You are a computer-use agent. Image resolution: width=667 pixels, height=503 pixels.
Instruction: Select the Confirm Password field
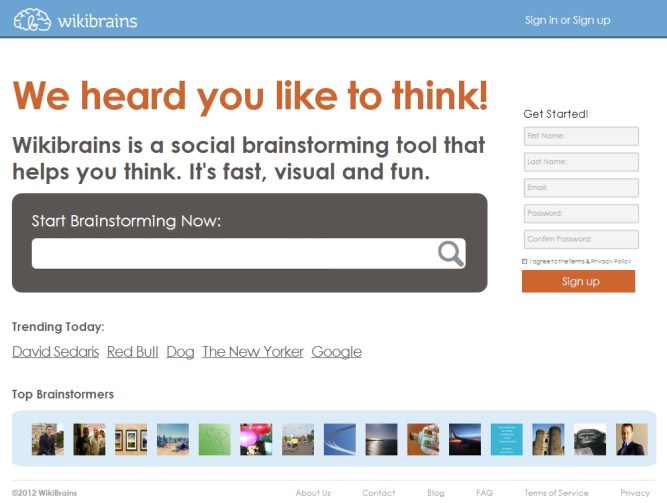[x=580, y=240]
